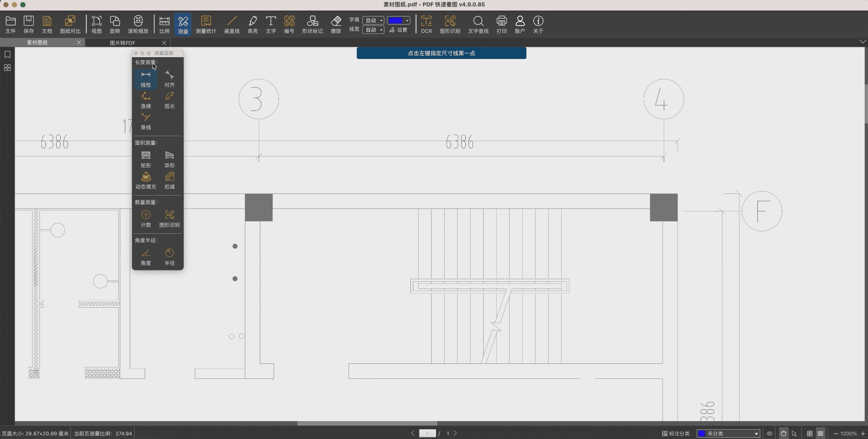This screenshot has height=439, width=868.
Task: Select the 对齐 aligned measurement tool
Action: [x=169, y=78]
